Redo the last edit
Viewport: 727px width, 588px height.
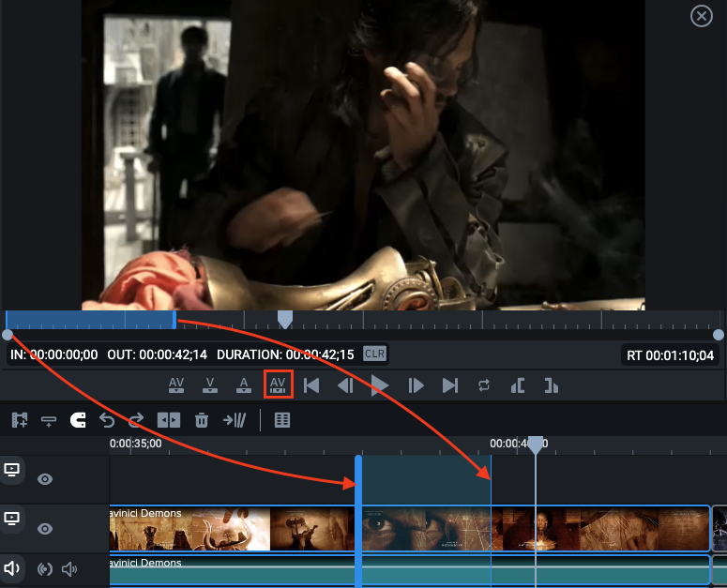(136, 420)
